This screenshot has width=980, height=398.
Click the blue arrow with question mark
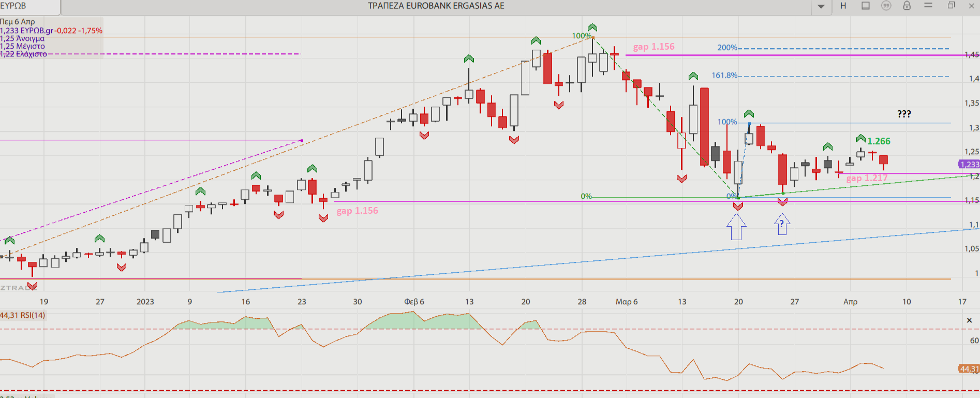(782, 224)
